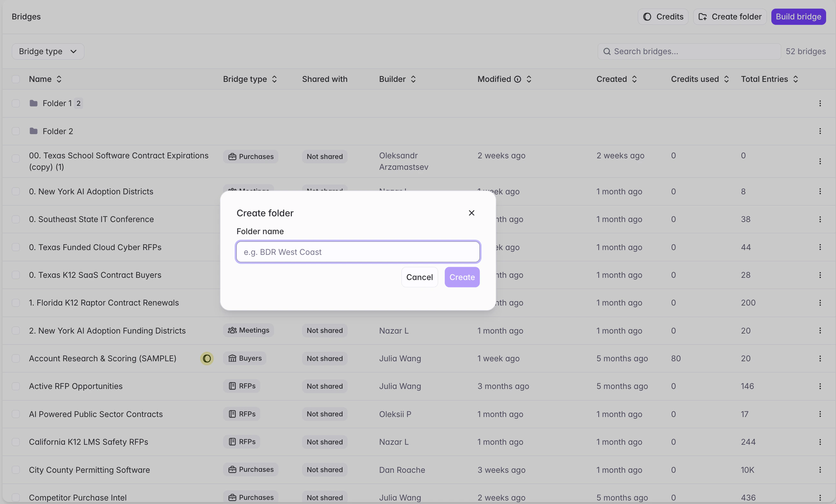Check the Florida K12 Raptor Contract Renewals row

[x=16, y=303]
